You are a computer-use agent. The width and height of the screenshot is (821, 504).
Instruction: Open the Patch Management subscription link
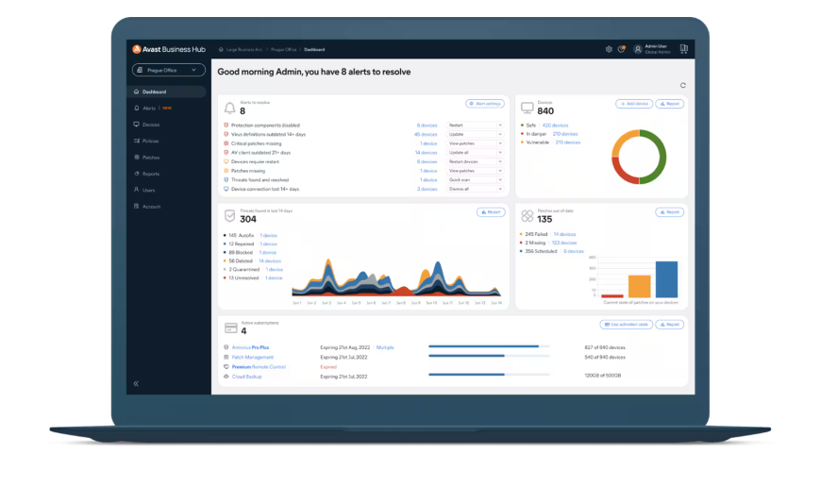252,358
